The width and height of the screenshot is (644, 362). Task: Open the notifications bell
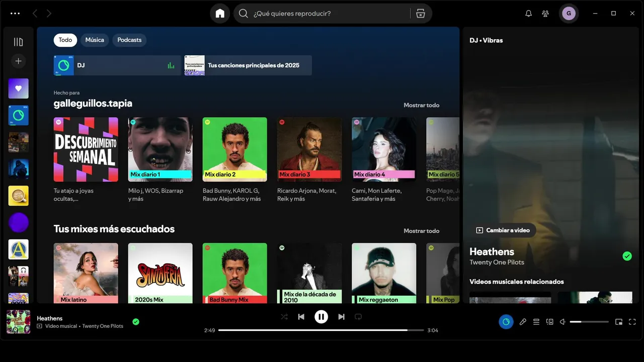tap(528, 14)
